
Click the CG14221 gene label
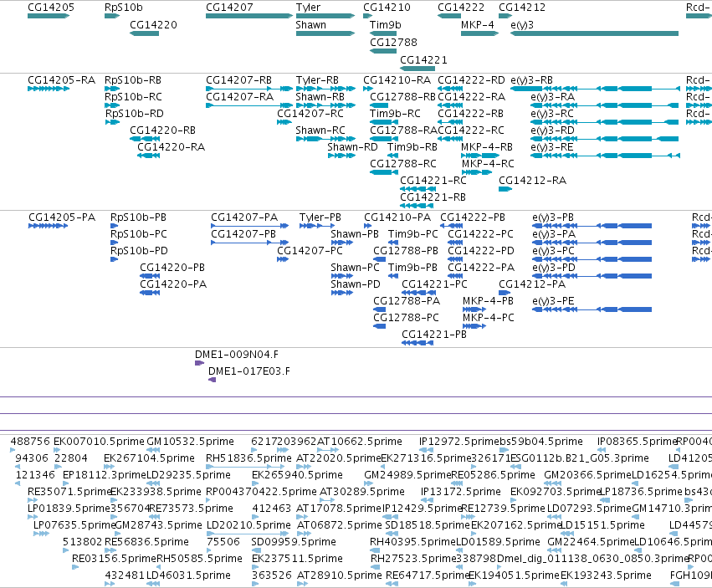[x=423, y=60]
